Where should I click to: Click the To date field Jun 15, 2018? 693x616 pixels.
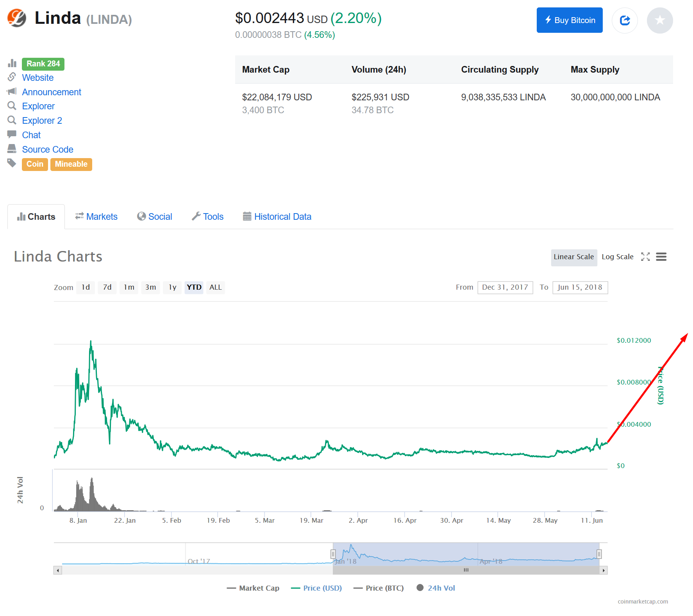580,288
